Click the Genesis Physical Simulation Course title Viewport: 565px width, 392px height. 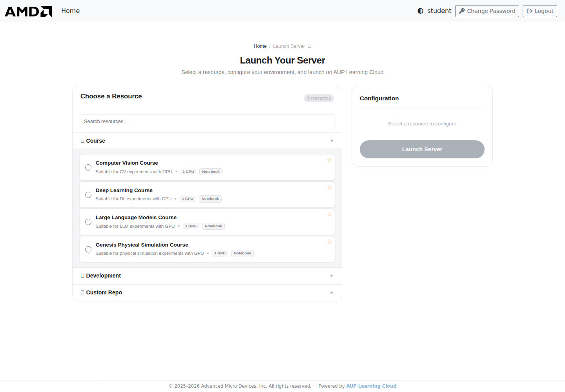coord(142,245)
